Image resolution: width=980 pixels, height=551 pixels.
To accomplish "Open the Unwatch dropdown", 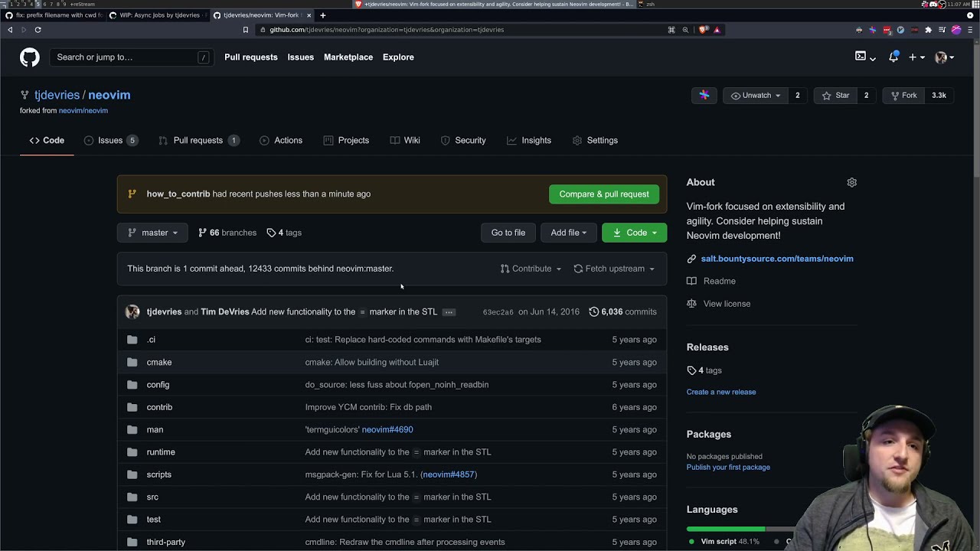I will pos(756,96).
